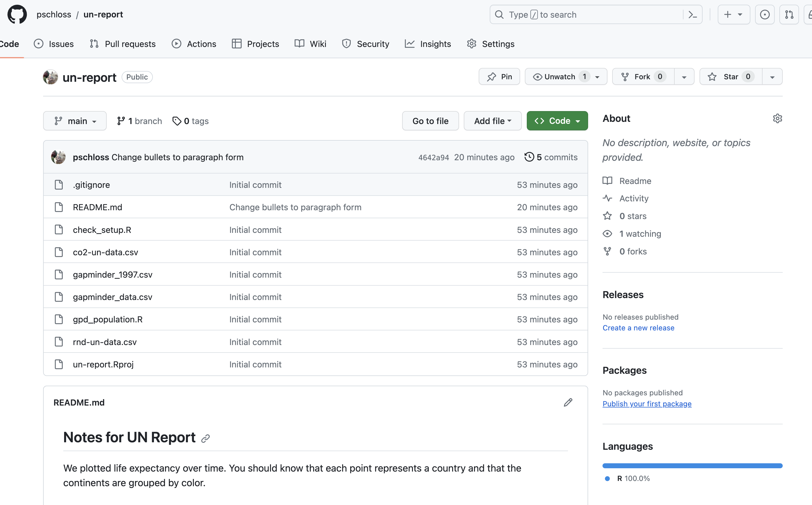
Task: Star the un-report repository
Action: [x=730, y=77]
